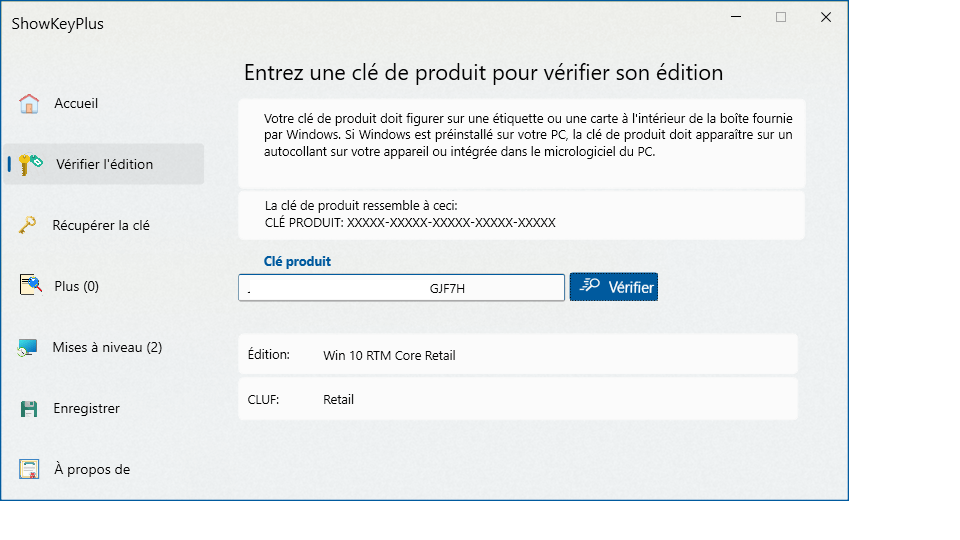Click the CLUF Retail result row
Screen dimensions: 960x540
click(518, 399)
